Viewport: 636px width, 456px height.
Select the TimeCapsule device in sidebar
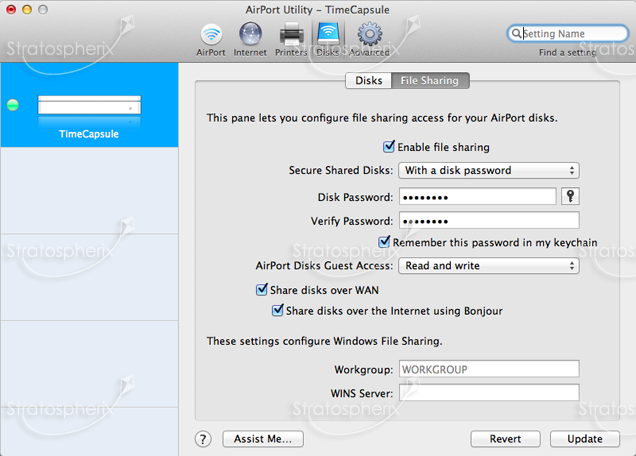click(89, 105)
